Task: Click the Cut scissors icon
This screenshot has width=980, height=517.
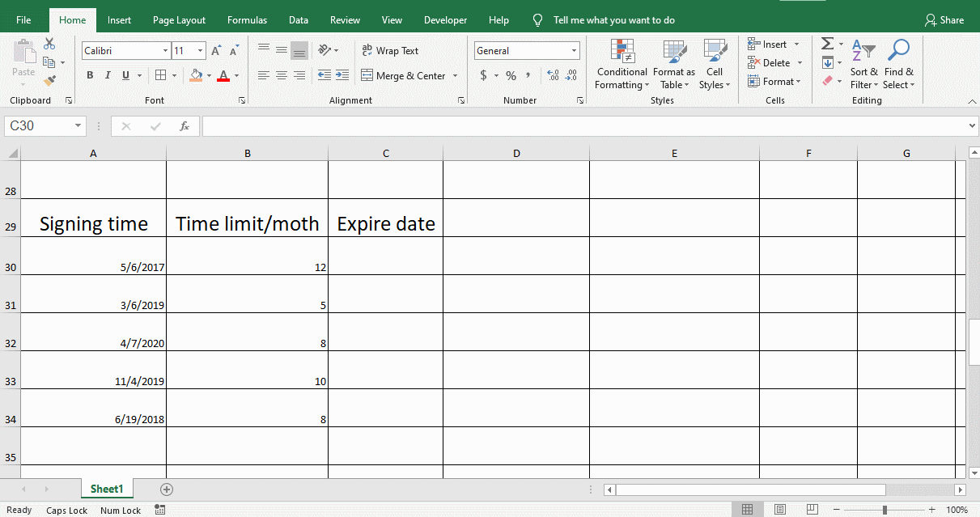Action: pos(49,44)
